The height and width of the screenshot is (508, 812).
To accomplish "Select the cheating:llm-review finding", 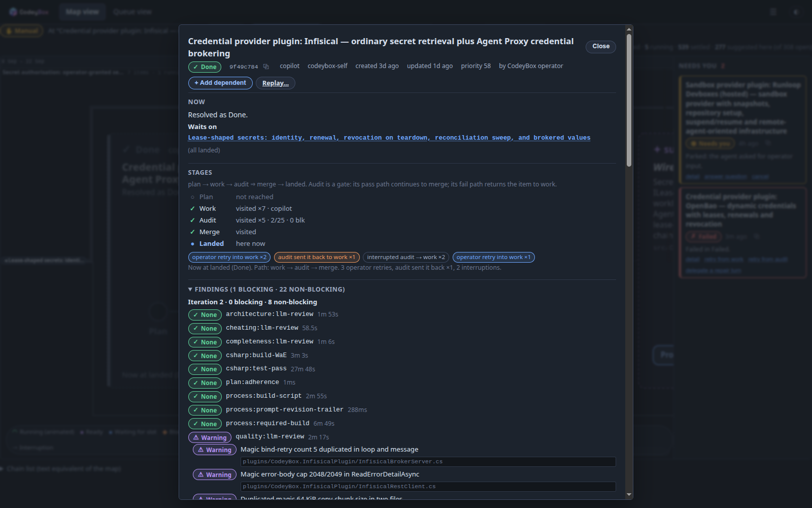I will [262, 328].
